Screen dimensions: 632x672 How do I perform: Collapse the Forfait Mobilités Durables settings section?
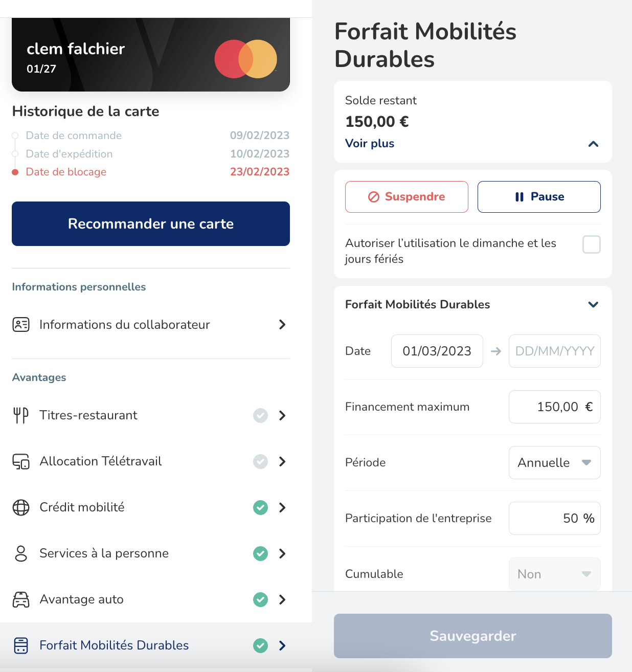(593, 305)
